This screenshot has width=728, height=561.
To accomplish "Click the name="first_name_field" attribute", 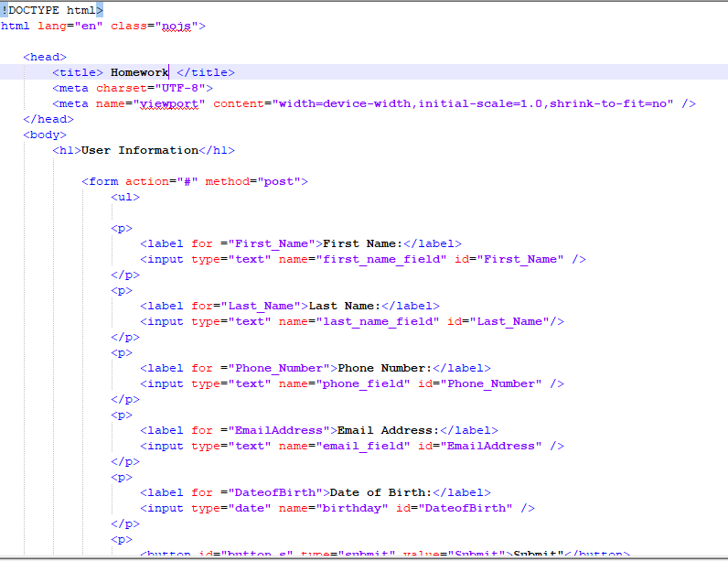I will (x=362, y=259).
